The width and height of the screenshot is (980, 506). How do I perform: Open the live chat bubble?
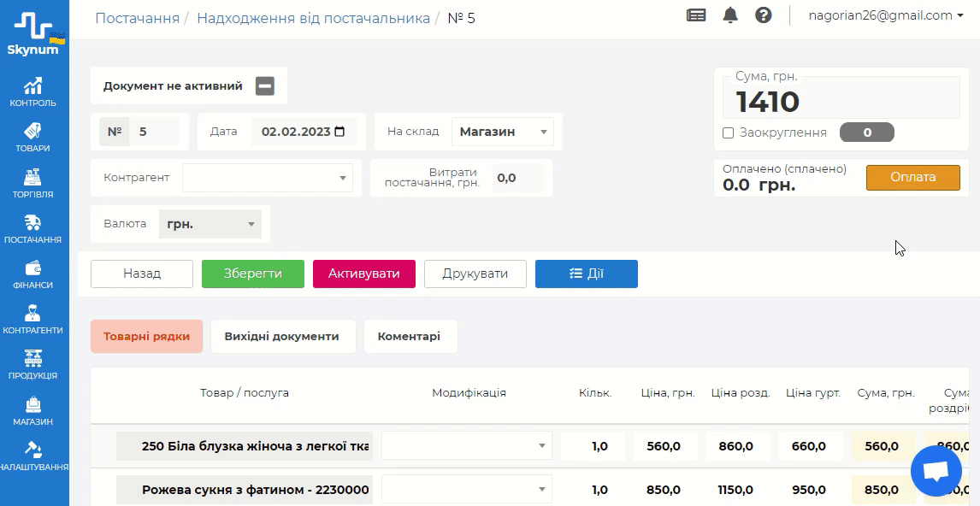pos(936,471)
